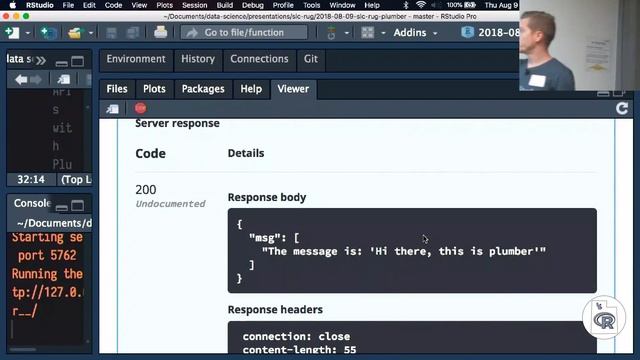
Task: Click the version control Git icon in the toolbar
Action: [x=331, y=33]
